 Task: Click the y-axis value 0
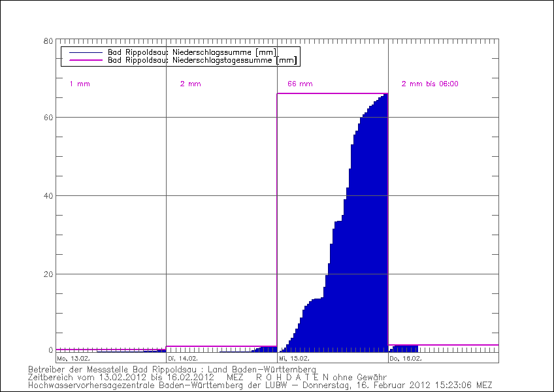point(51,350)
